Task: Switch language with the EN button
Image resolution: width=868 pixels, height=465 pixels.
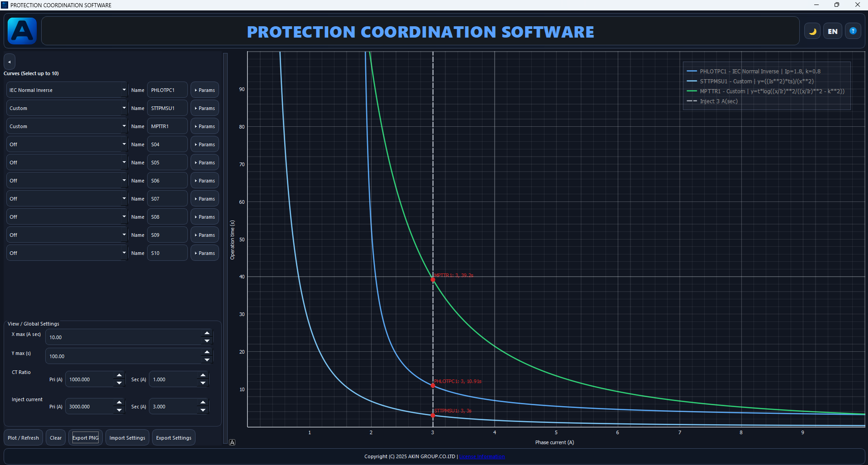Action: [x=833, y=31]
